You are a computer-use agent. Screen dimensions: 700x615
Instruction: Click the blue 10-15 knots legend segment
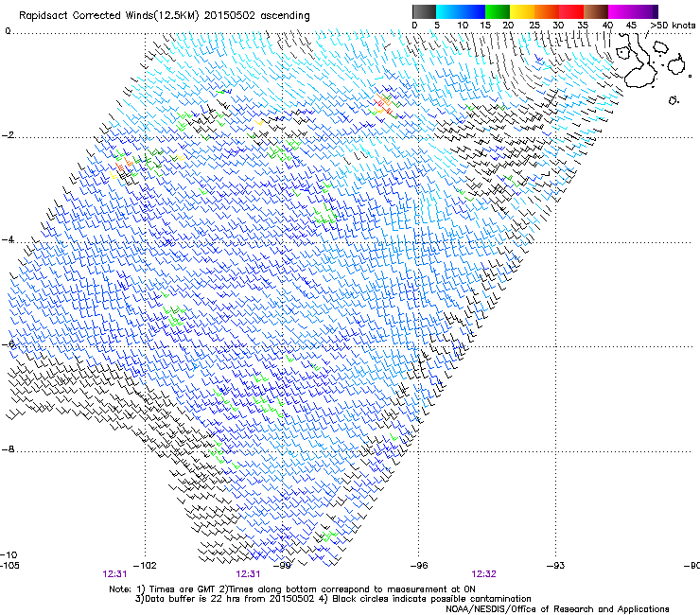(473, 11)
